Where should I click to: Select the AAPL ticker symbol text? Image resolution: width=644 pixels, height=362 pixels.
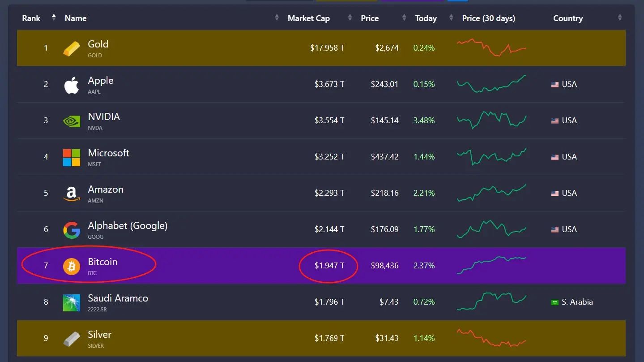pyautogui.click(x=94, y=92)
